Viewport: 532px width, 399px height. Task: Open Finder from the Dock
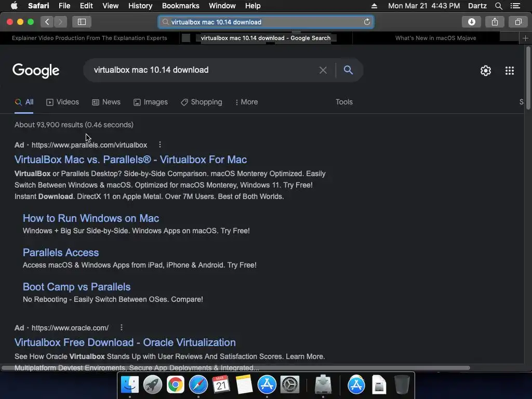130,385
